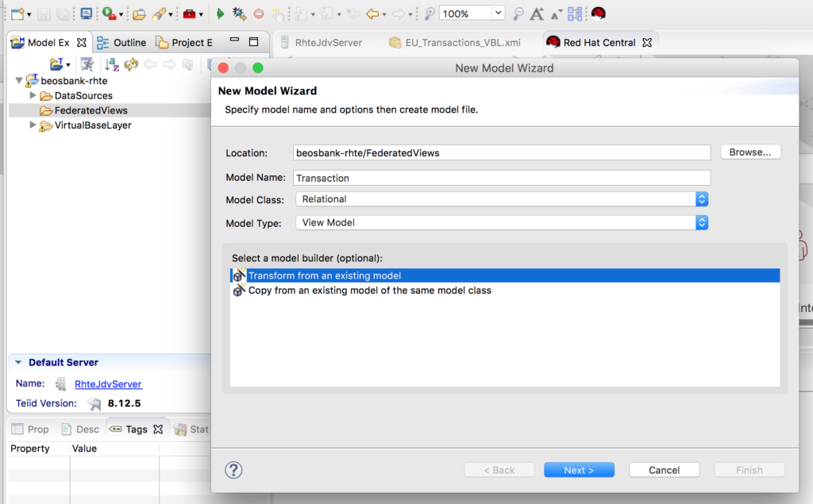This screenshot has width=813, height=504.
Task: Click the green Run toolbar icon
Action: pos(221,13)
